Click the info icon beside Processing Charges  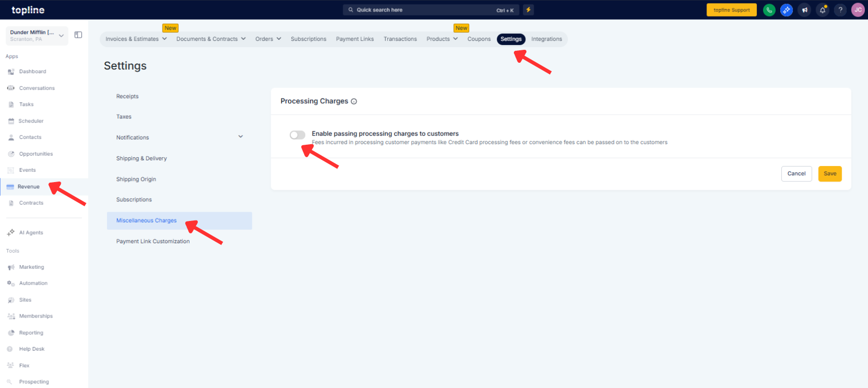(x=354, y=102)
